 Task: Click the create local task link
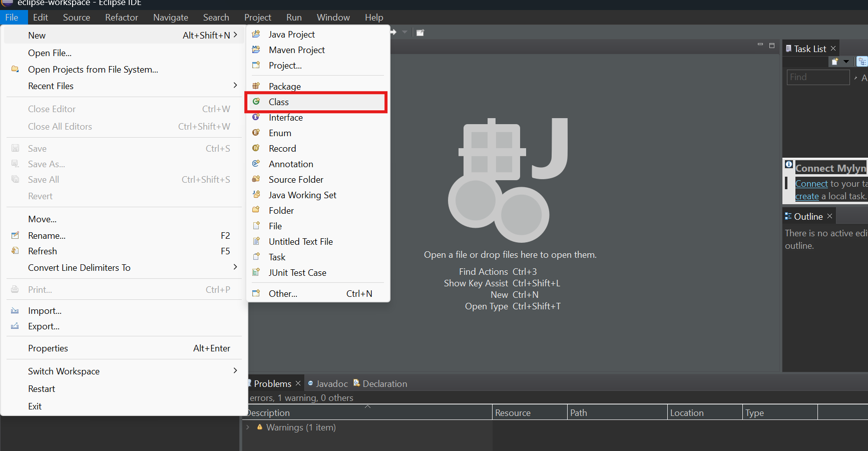[x=807, y=196]
